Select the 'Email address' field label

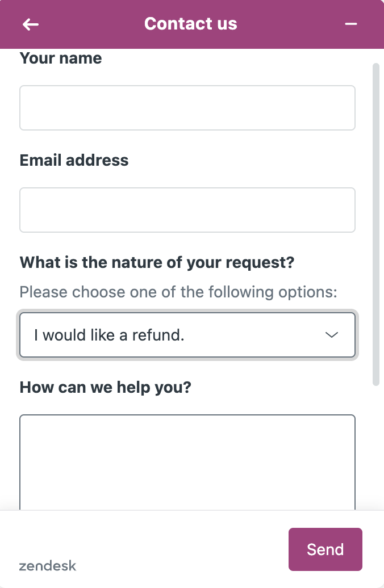(x=74, y=161)
